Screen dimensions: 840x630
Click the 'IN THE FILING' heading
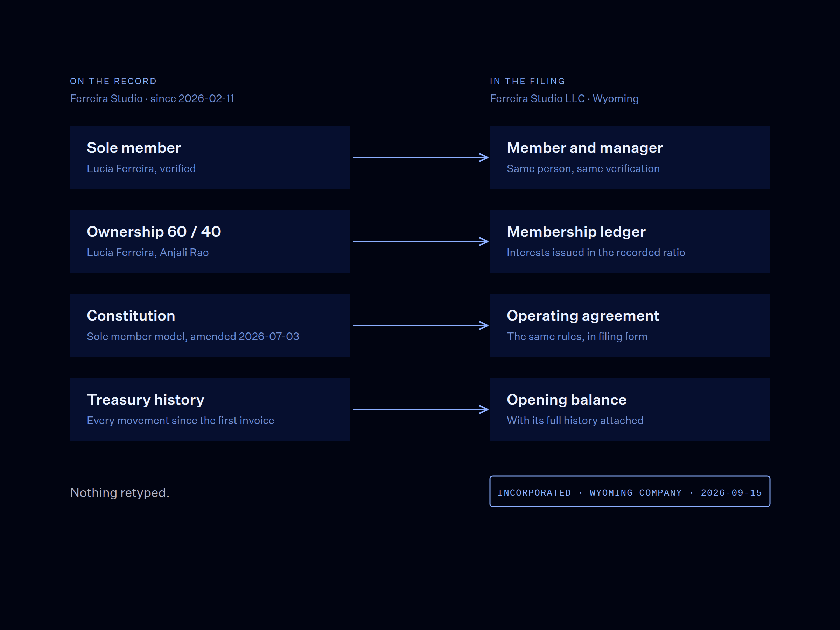[527, 81]
